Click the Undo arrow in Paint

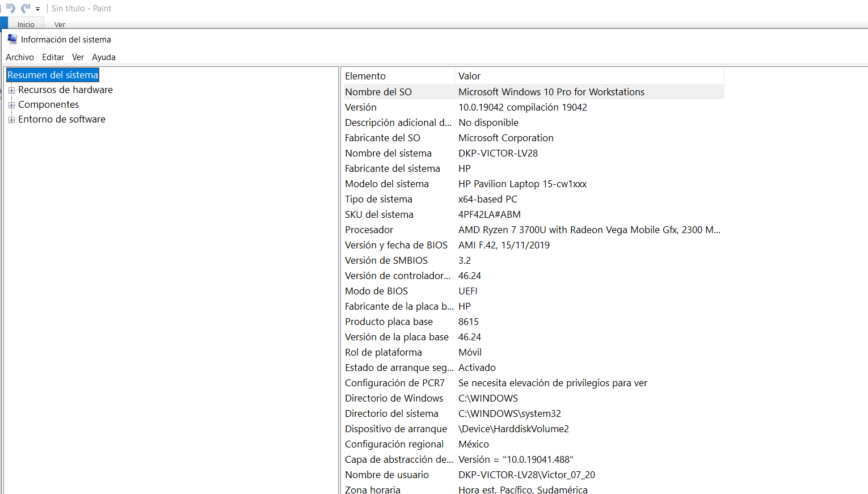[10, 9]
